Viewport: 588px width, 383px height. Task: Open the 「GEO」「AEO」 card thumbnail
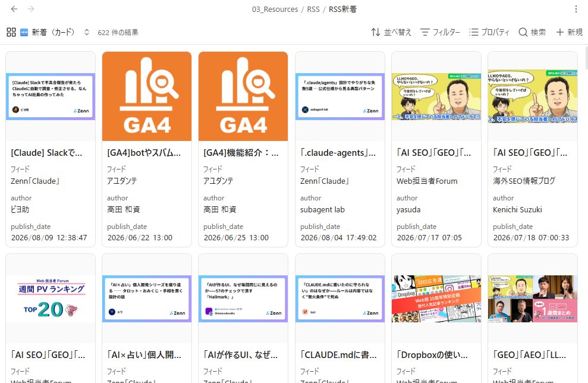pos(533,299)
